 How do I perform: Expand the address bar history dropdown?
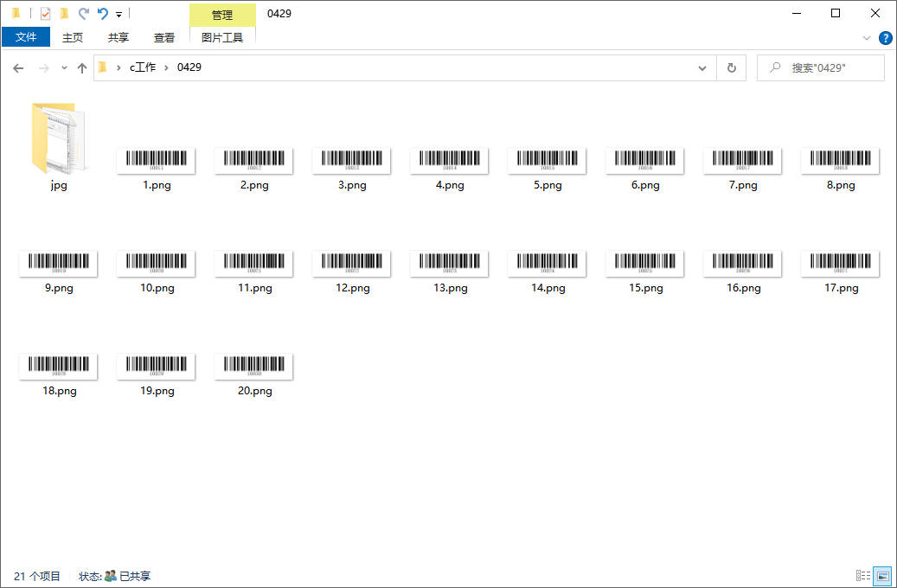tap(702, 68)
